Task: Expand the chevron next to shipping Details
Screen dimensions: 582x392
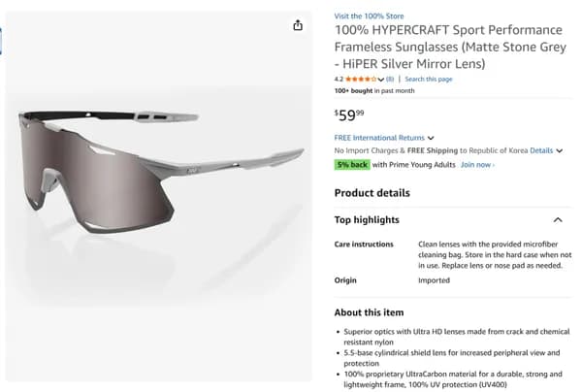Action: pyautogui.click(x=560, y=151)
